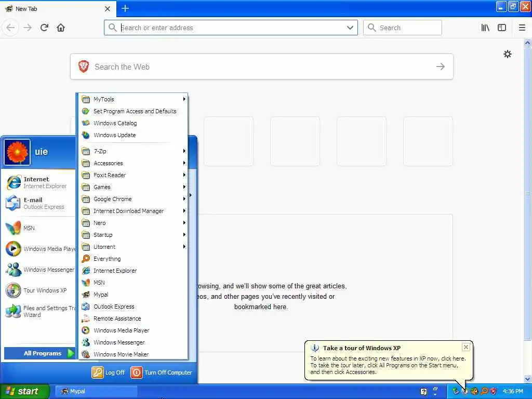Image resolution: width=532 pixels, height=399 pixels.
Task: Reload the page with the refresh icon
Action: coord(44,28)
